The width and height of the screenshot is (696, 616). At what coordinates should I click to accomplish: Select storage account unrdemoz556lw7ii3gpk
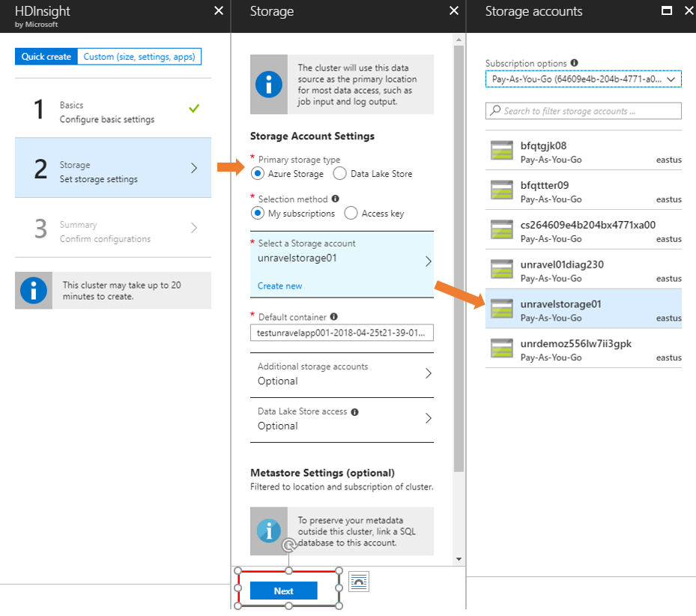click(x=584, y=348)
